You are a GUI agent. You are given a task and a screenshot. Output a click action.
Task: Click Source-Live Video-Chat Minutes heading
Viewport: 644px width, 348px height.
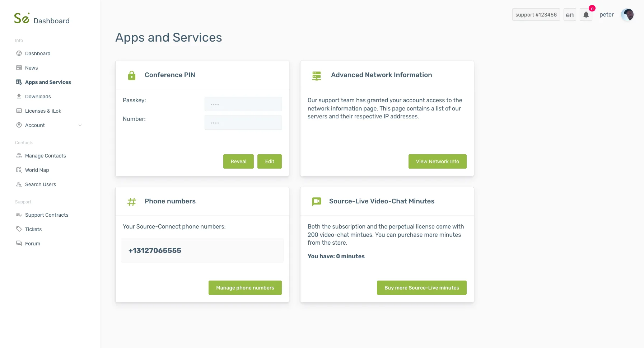pyautogui.click(x=382, y=201)
